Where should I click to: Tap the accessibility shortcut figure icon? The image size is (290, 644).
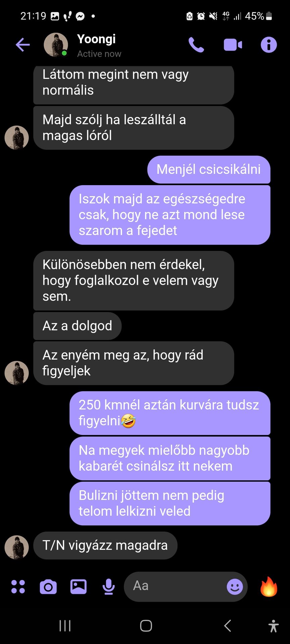click(x=274, y=626)
